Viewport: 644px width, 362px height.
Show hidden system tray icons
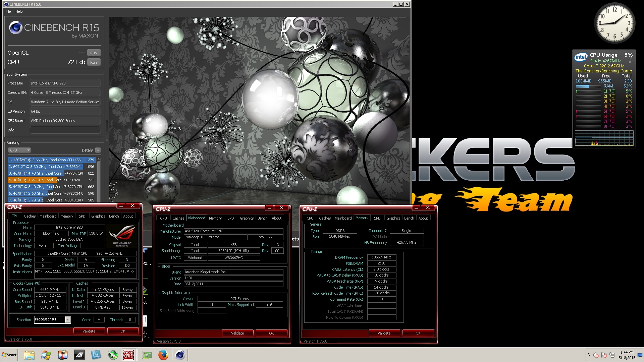coord(589,355)
